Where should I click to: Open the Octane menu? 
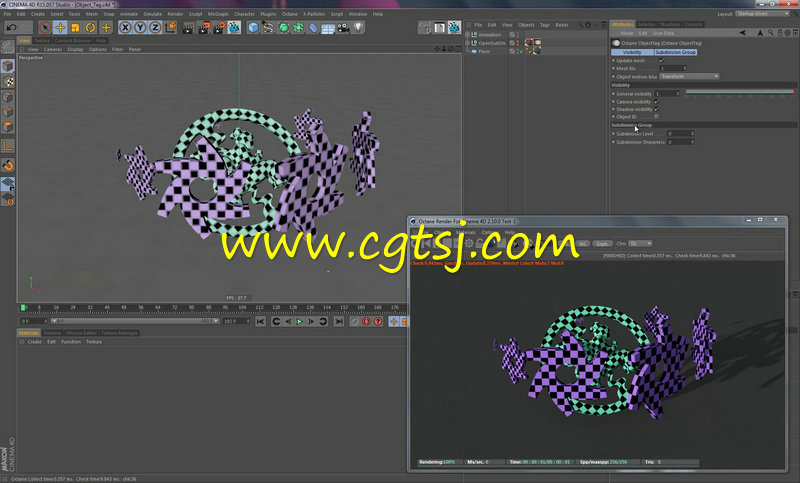point(289,14)
